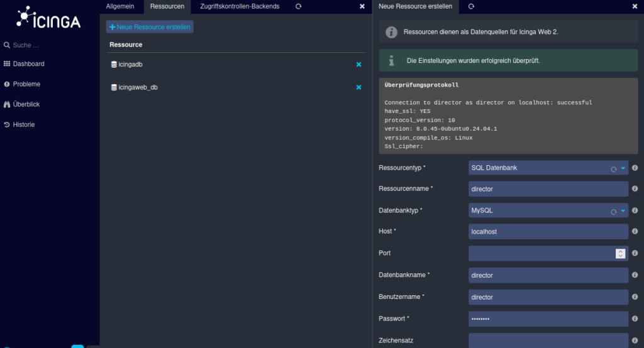Click the Dashboard grid icon
644x348 pixels.
(6, 63)
